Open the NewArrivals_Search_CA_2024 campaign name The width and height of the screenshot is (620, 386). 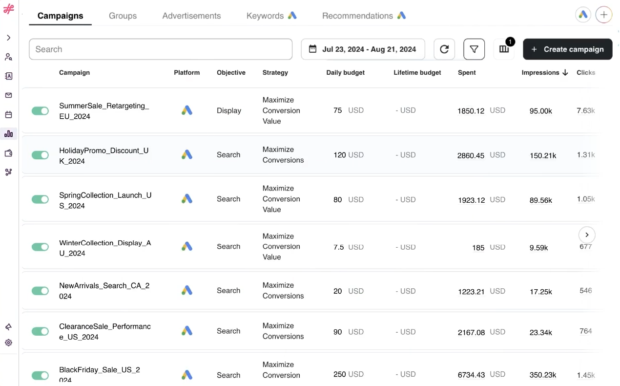(104, 291)
